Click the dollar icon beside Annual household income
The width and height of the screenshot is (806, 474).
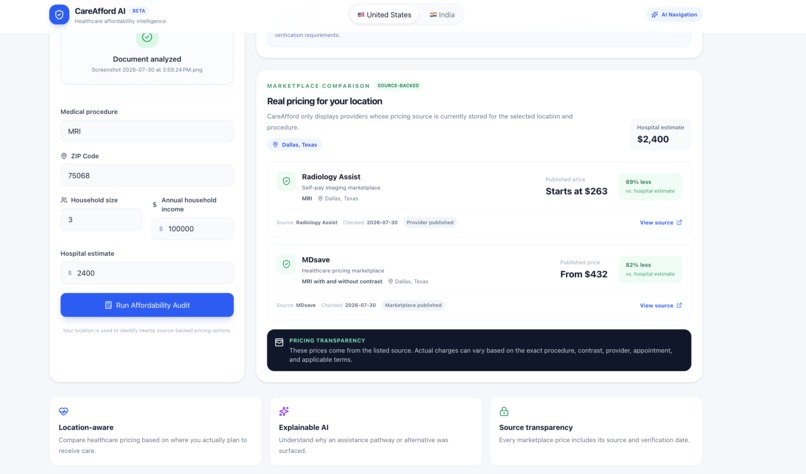pyautogui.click(x=155, y=205)
